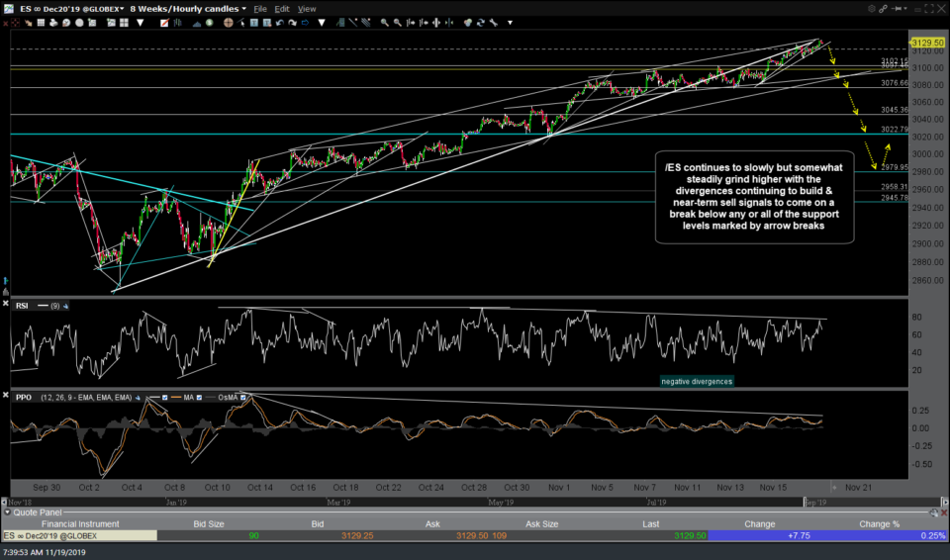The height and width of the screenshot is (560, 950).
Task: Click the Bid column header
Action: (317, 524)
